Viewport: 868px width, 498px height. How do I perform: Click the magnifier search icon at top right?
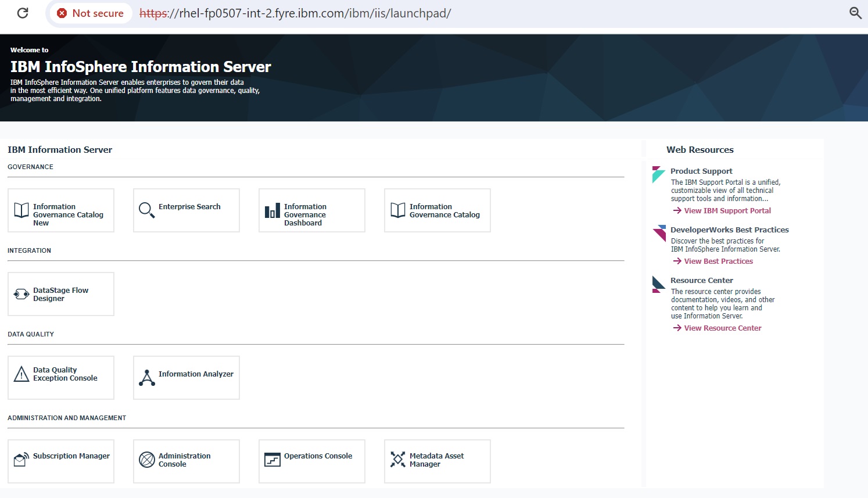(x=855, y=13)
